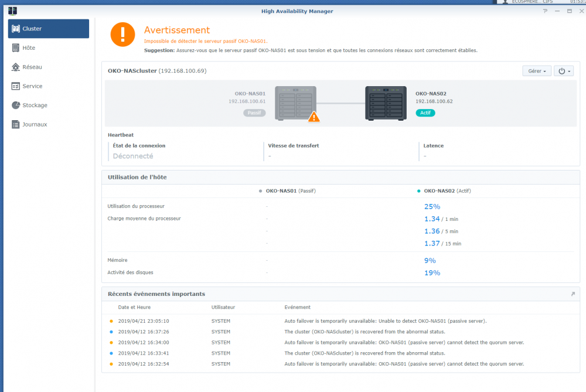Open the Cluster section in sidebar
Image resolution: width=586 pixels, height=392 pixels.
pyautogui.click(x=49, y=29)
